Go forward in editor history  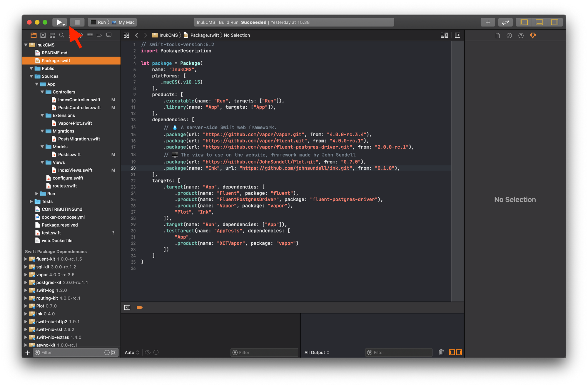[x=145, y=35]
